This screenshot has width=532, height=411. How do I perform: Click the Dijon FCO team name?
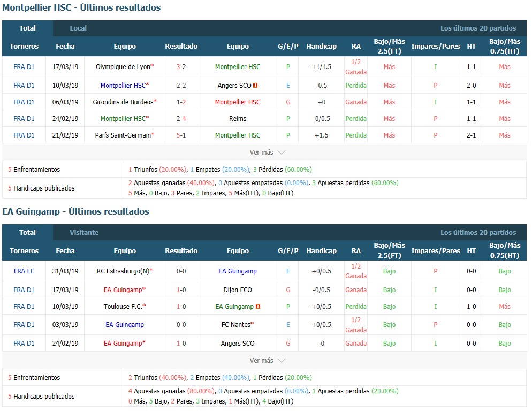tap(238, 290)
